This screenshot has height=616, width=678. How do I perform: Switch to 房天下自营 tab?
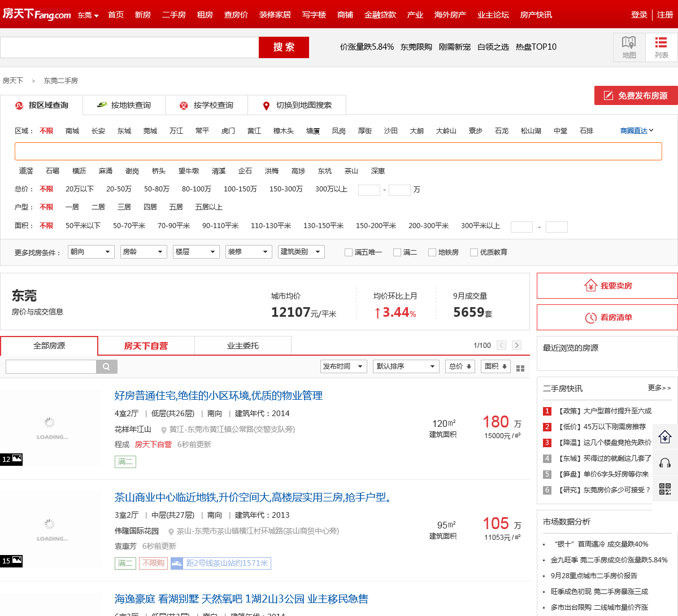tap(146, 346)
